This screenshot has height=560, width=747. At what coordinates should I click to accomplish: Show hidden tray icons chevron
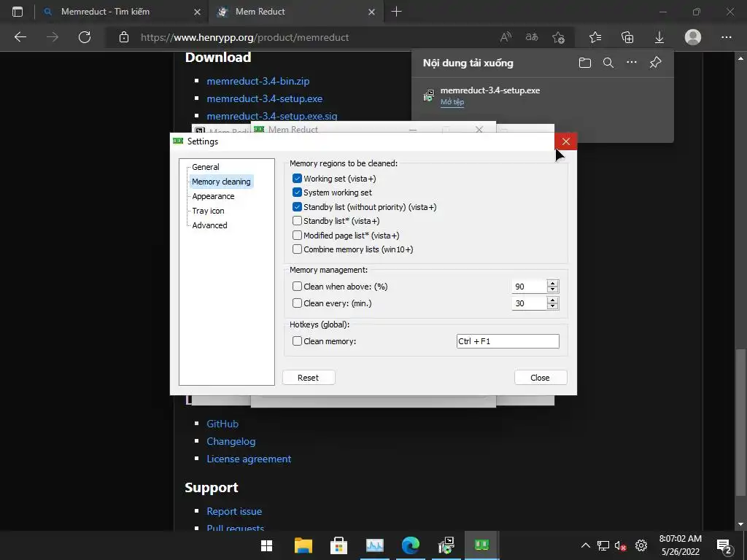click(x=586, y=545)
